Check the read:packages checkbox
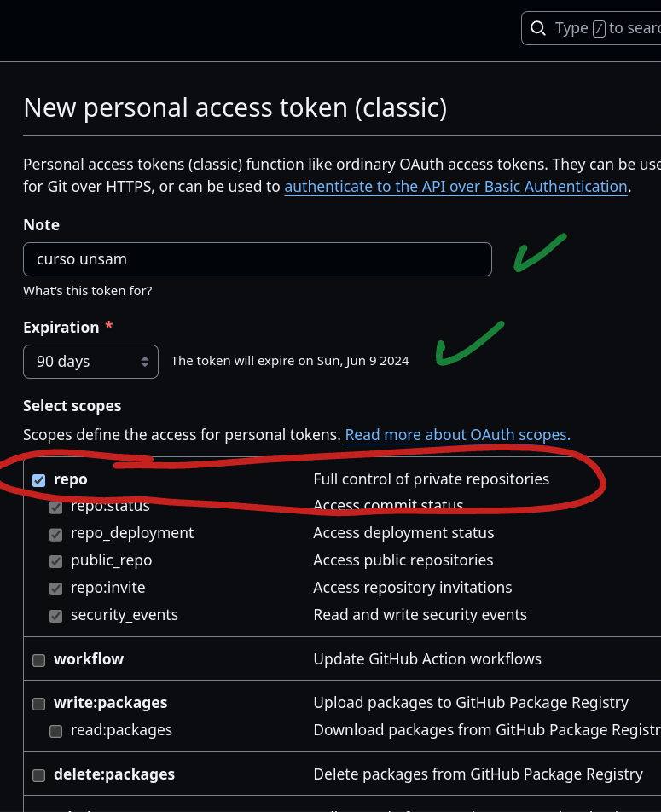Screen dimensions: 661x812 coord(55,731)
